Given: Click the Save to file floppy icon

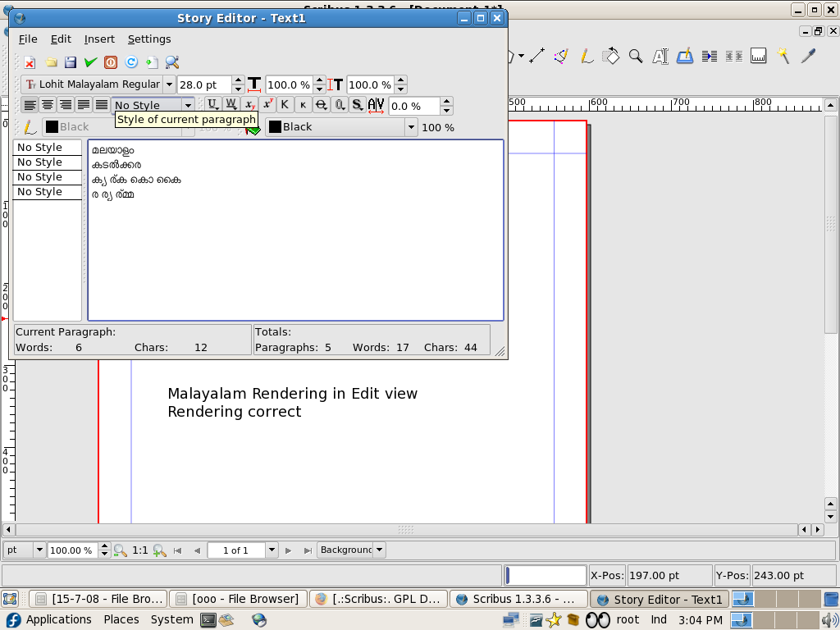Looking at the screenshot, I should click(x=71, y=62).
